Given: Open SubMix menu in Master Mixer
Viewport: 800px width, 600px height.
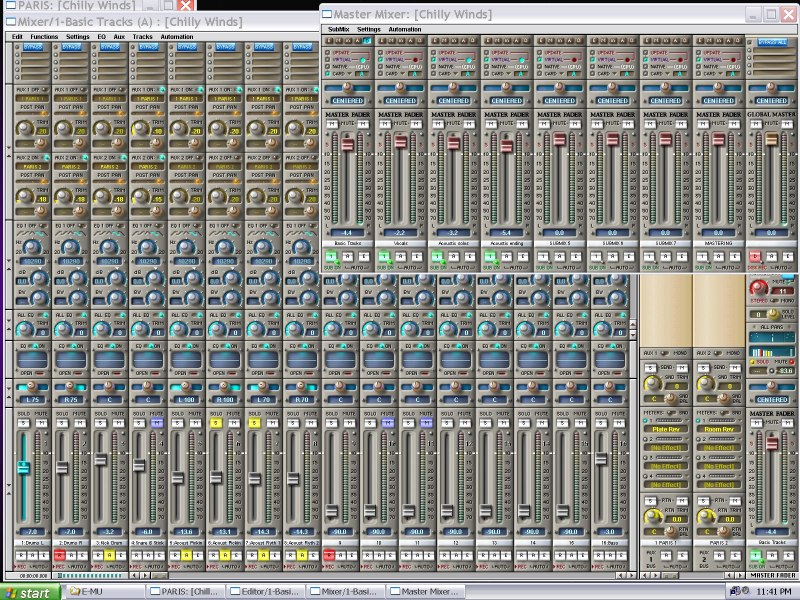Looking at the screenshot, I should coord(338,30).
